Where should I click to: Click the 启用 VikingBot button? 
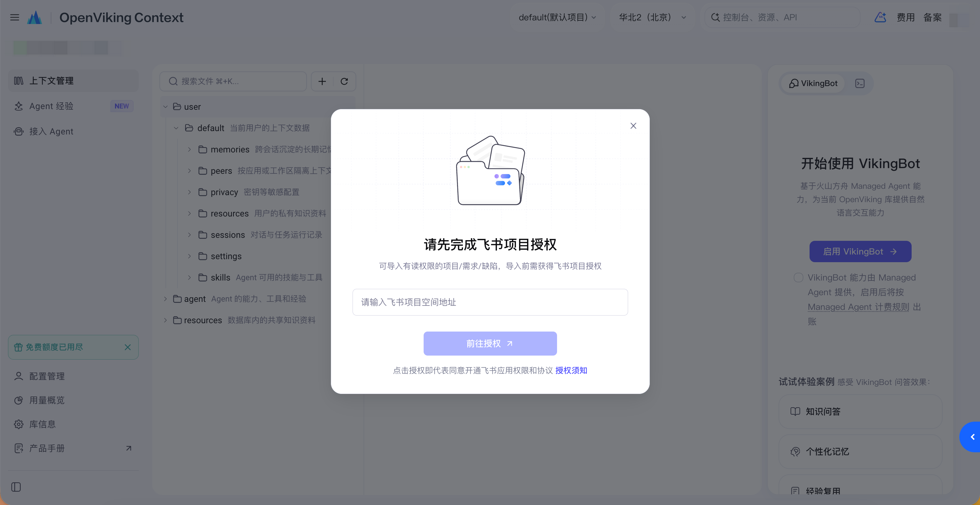pos(860,251)
